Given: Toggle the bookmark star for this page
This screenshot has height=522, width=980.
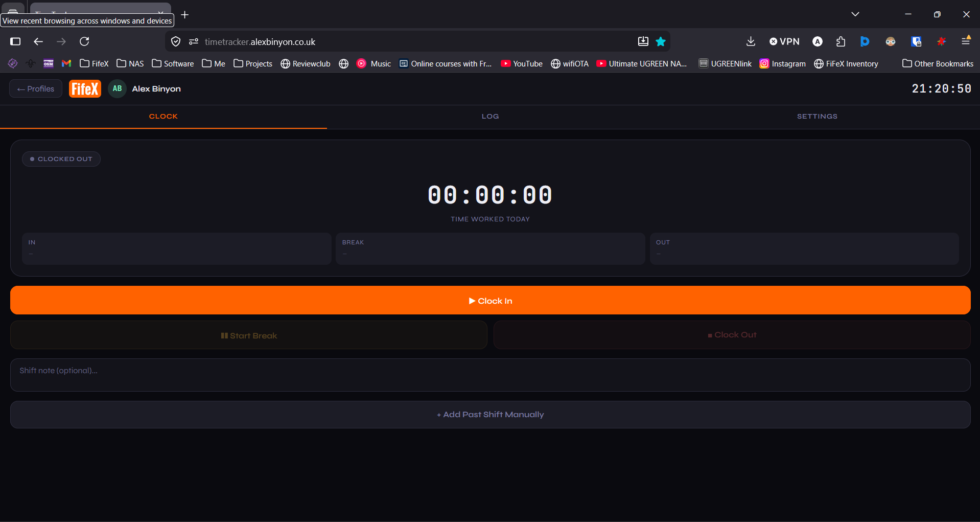Looking at the screenshot, I should (660, 41).
